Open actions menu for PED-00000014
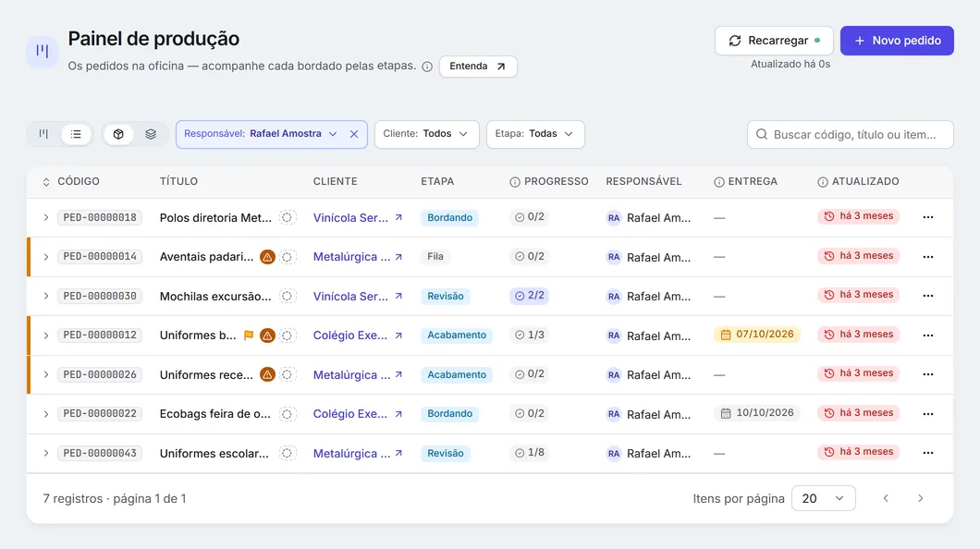Image resolution: width=980 pixels, height=549 pixels. 928,257
